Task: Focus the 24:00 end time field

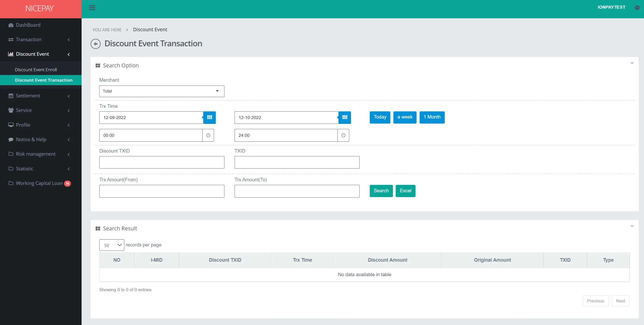Action: 286,135
